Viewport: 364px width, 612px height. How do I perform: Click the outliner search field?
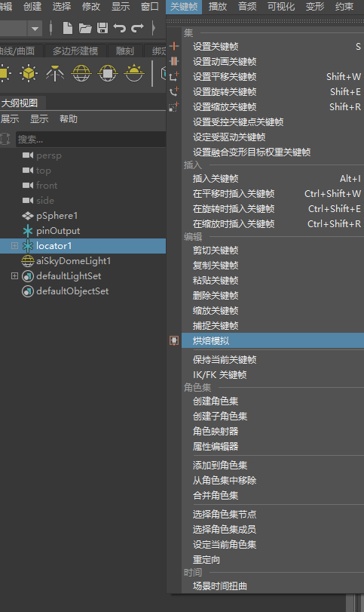[x=90, y=139]
